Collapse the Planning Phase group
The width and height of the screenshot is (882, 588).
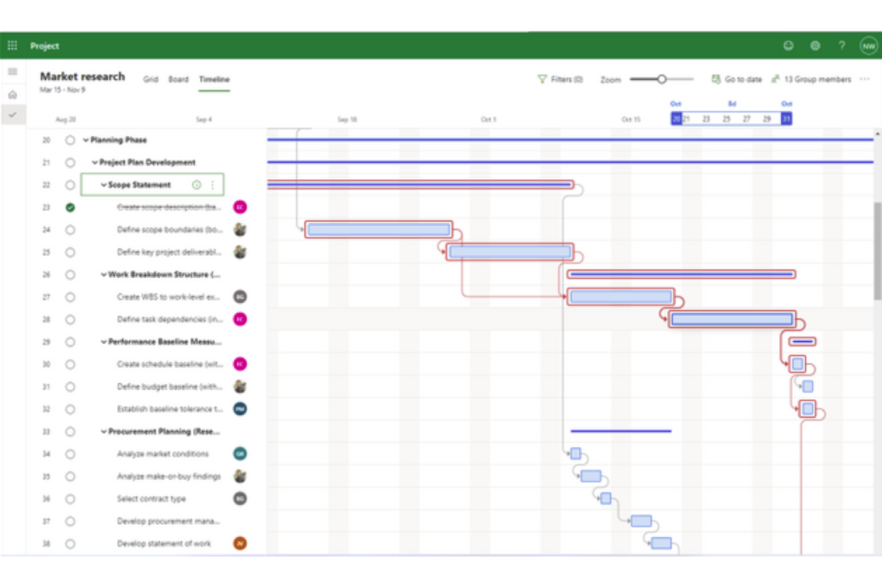(x=86, y=140)
